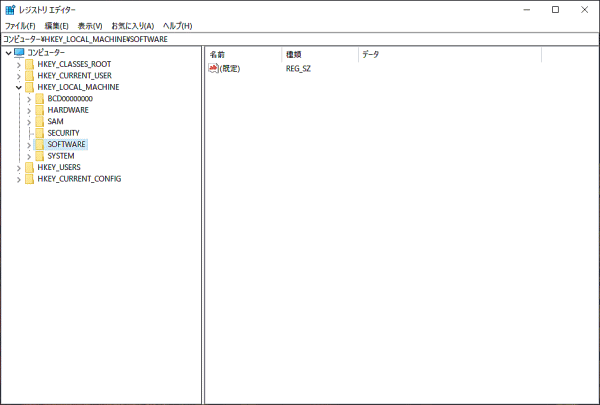Click the コンピューター computer icon in tree
The image size is (600, 405).
[x=19, y=52]
